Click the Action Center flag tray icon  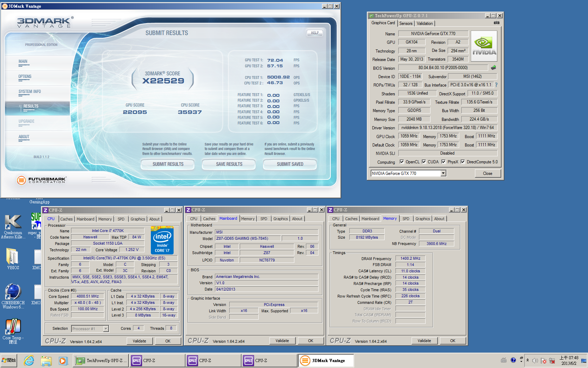[x=544, y=360]
